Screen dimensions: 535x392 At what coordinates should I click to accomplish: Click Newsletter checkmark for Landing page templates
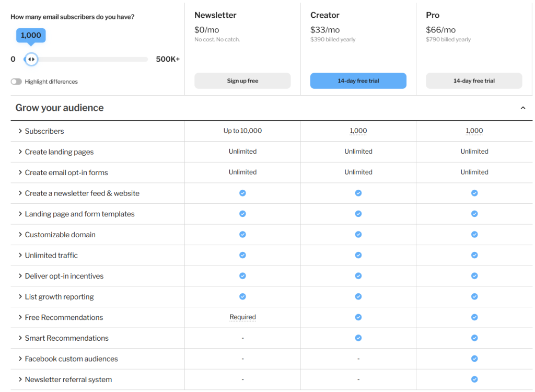tap(242, 214)
